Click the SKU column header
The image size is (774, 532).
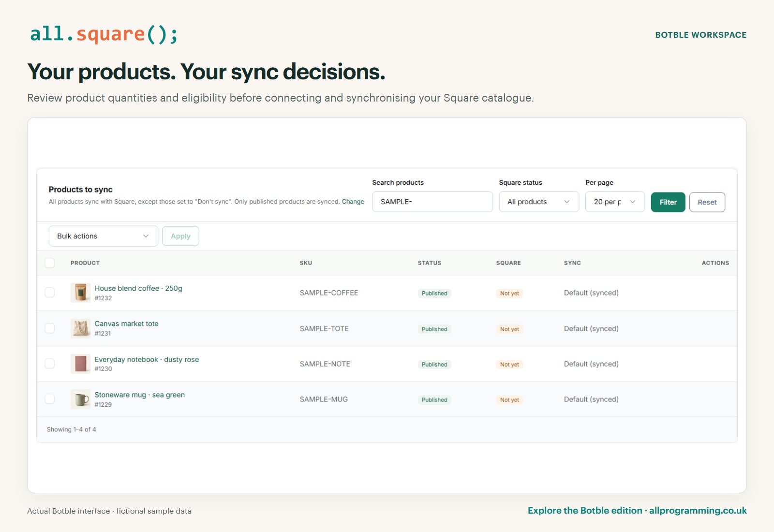coord(306,263)
